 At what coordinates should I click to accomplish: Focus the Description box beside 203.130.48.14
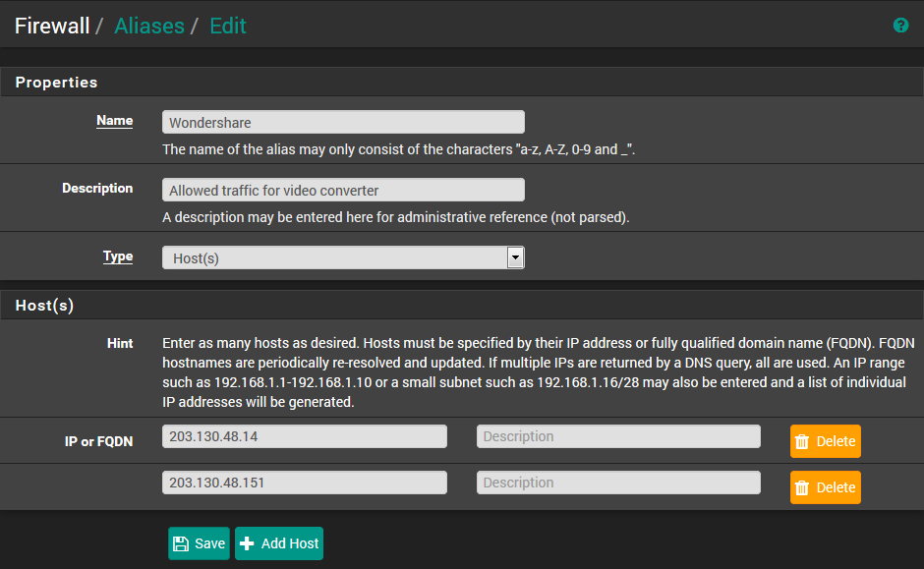click(x=618, y=436)
